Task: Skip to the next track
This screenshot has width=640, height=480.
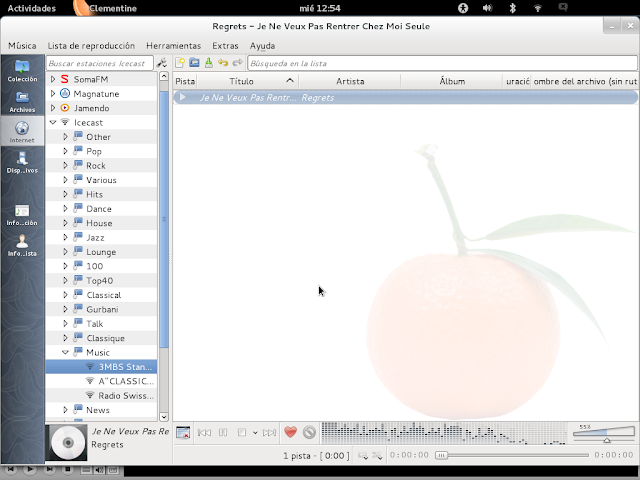Action: click(x=269, y=432)
